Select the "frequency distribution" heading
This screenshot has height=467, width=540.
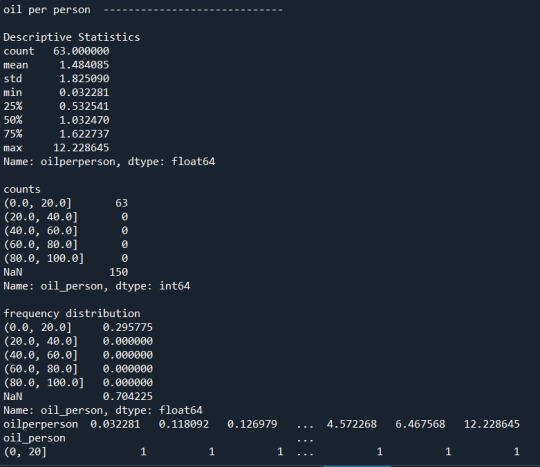click(x=72, y=313)
